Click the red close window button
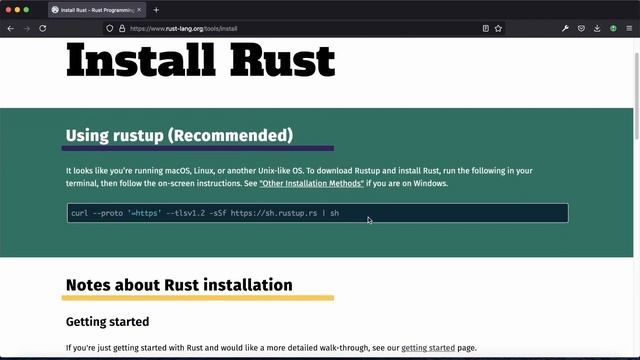The height and width of the screenshot is (360, 640). coord(8,10)
